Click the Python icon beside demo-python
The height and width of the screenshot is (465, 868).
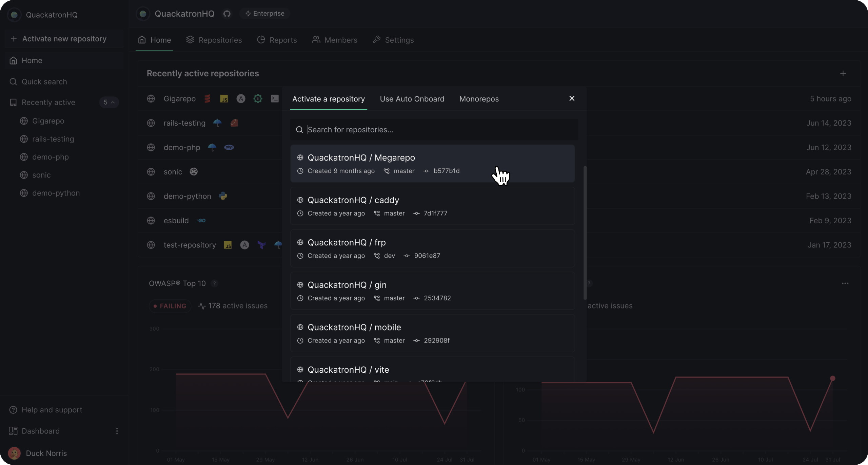[x=223, y=196]
